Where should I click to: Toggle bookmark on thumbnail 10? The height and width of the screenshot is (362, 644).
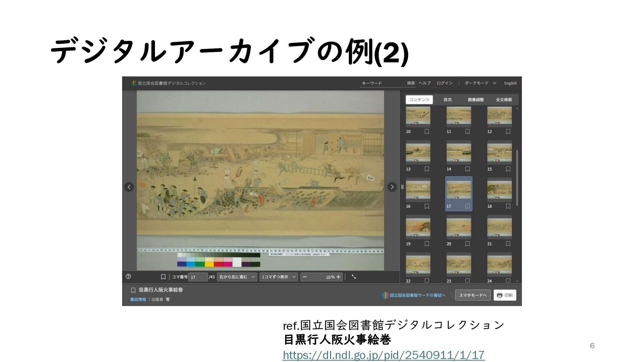pyautogui.click(x=427, y=132)
